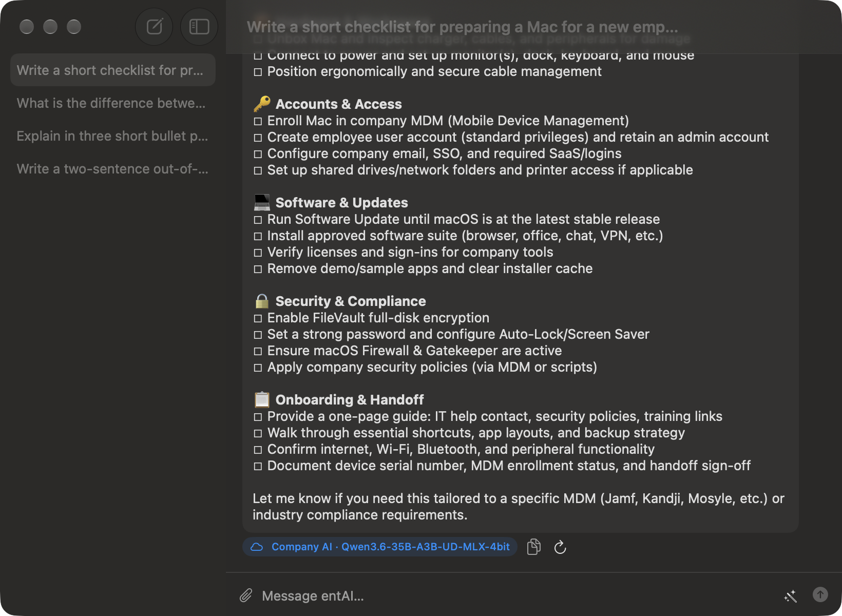Click 'Enroll Mac in company MDM' line
842x616 pixels.
442,121
